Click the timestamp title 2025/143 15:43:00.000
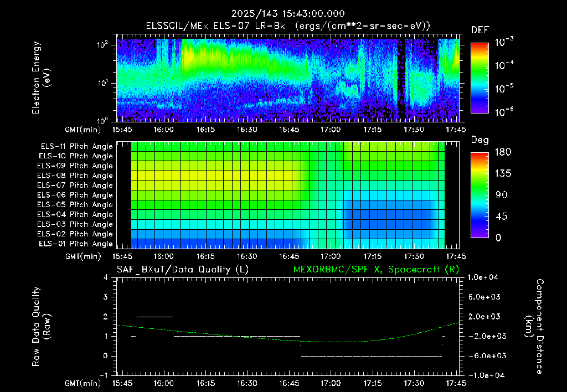 coord(288,14)
